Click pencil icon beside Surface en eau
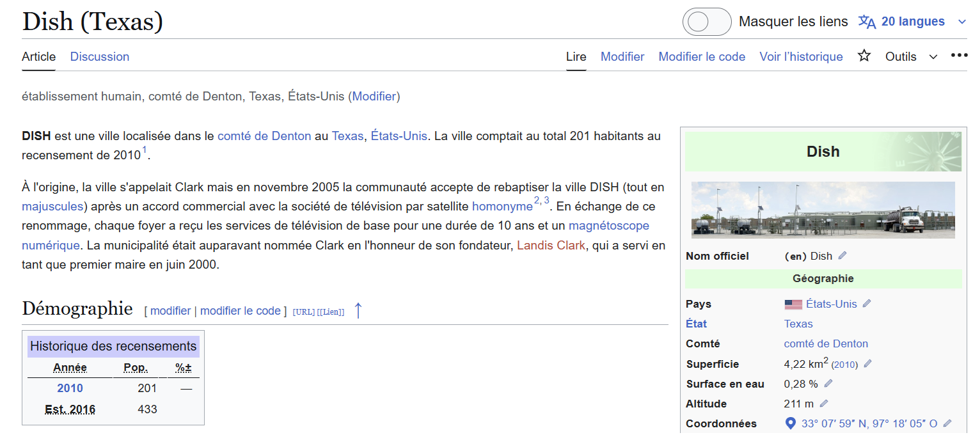980x442 pixels. coord(828,384)
